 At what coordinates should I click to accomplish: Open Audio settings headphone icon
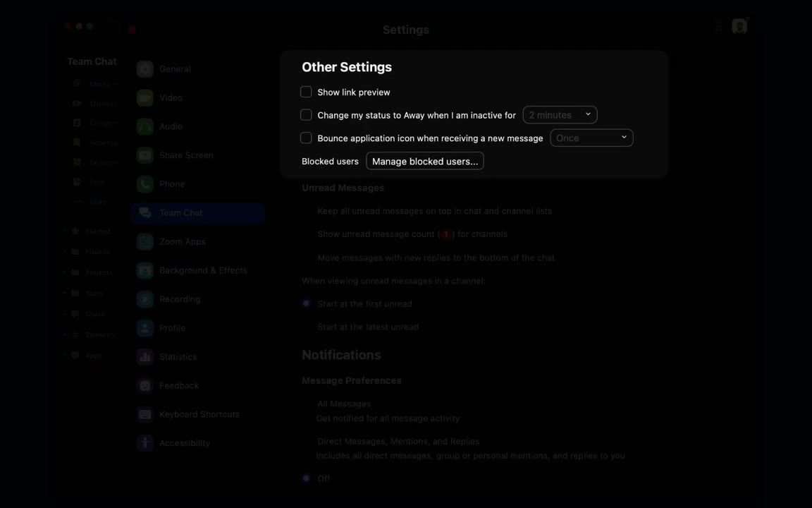tap(145, 126)
